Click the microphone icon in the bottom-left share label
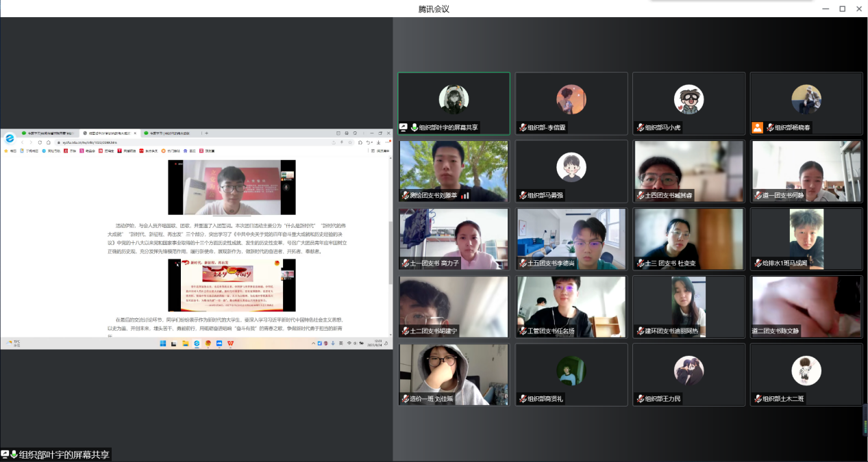The image size is (868, 462). [x=14, y=454]
